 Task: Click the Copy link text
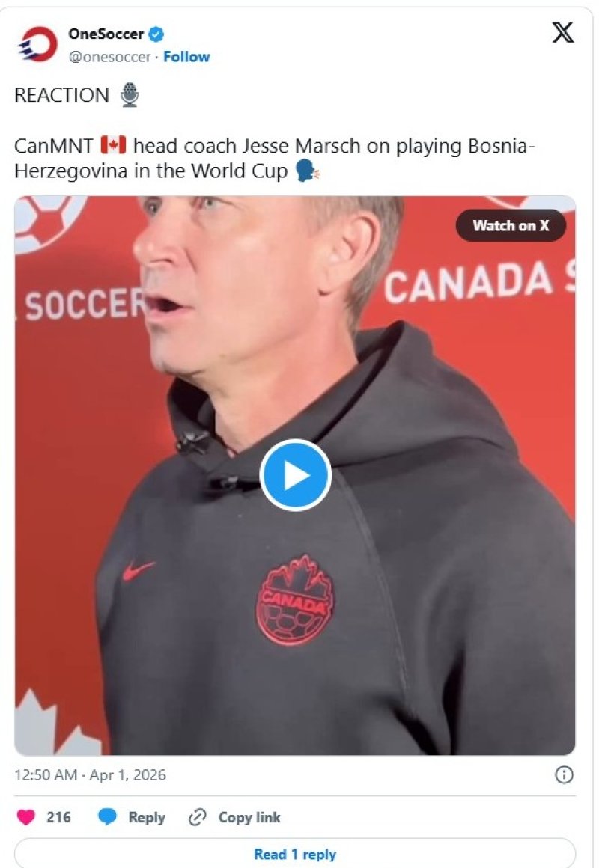(249, 817)
